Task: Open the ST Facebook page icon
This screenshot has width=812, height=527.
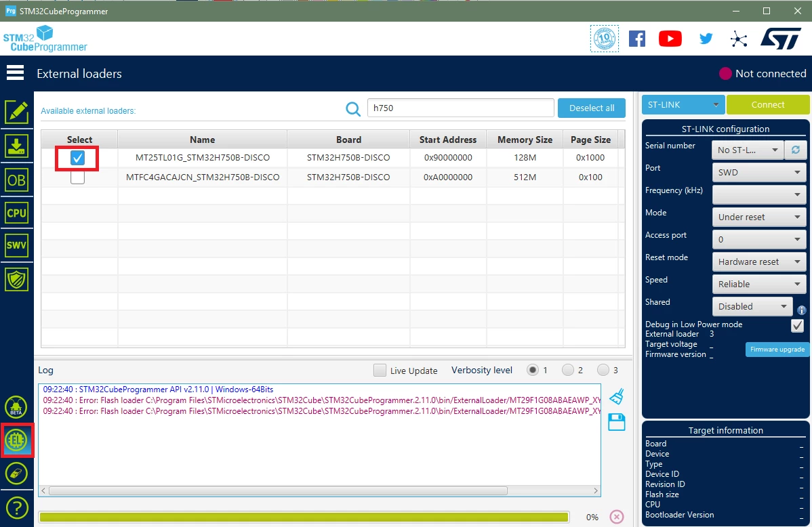Action: tap(637, 39)
